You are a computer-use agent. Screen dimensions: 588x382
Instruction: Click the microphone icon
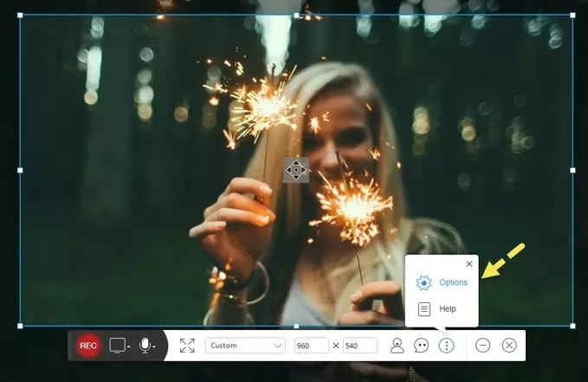(x=145, y=346)
